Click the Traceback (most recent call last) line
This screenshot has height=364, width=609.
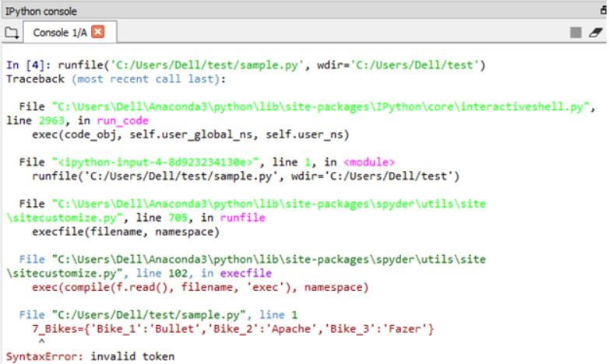pyautogui.click(x=116, y=79)
